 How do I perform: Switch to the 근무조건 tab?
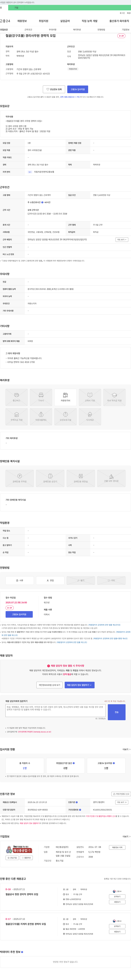(28, 30)
